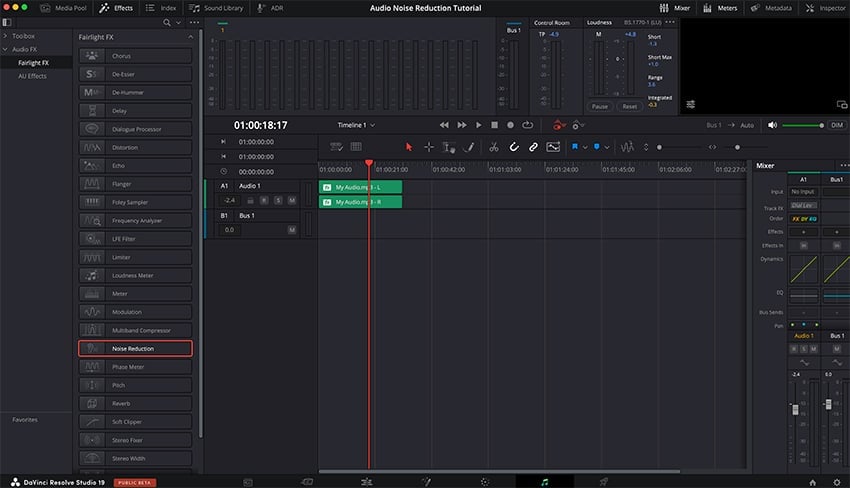Image resolution: width=850 pixels, height=488 pixels.
Task: Click the viewer expand icon
Action: click(841, 104)
